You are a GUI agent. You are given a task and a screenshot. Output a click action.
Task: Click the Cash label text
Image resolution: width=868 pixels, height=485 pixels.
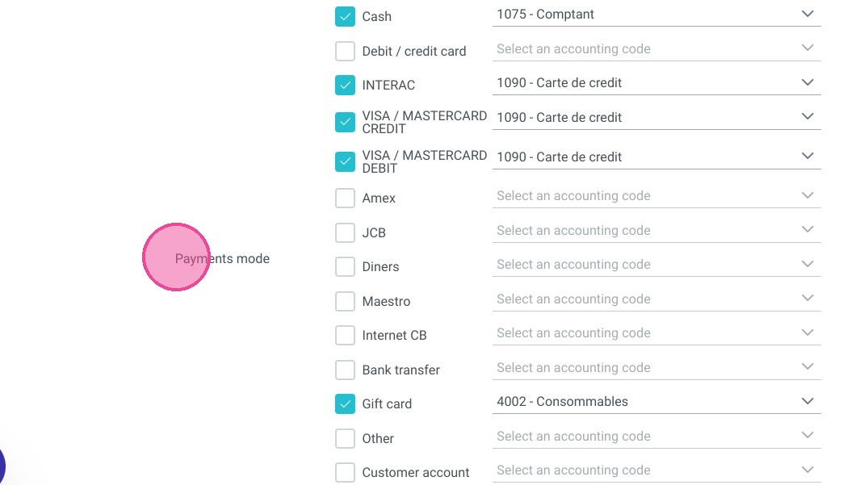click(376, 17)
